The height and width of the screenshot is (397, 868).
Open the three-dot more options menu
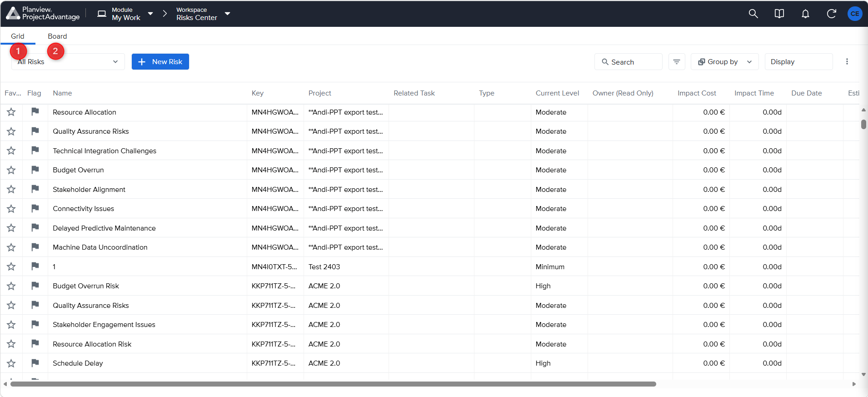tap(847, 61)
